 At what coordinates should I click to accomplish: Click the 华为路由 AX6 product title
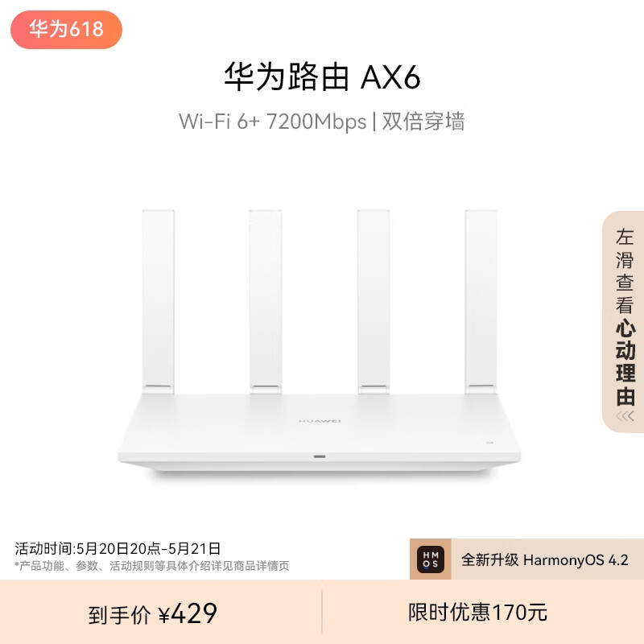coord(323,76)
